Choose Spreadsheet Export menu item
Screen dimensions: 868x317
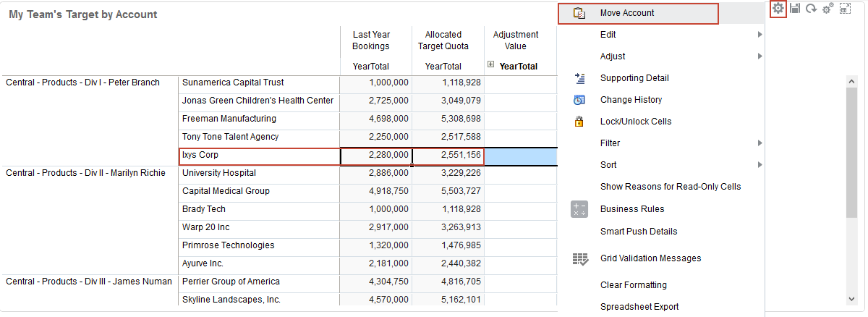click(x=639, y=307)
